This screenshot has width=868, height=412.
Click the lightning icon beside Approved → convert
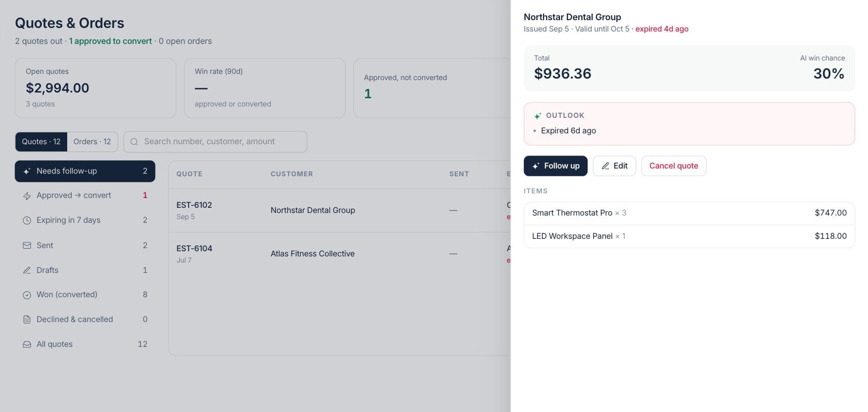point(27,195)
